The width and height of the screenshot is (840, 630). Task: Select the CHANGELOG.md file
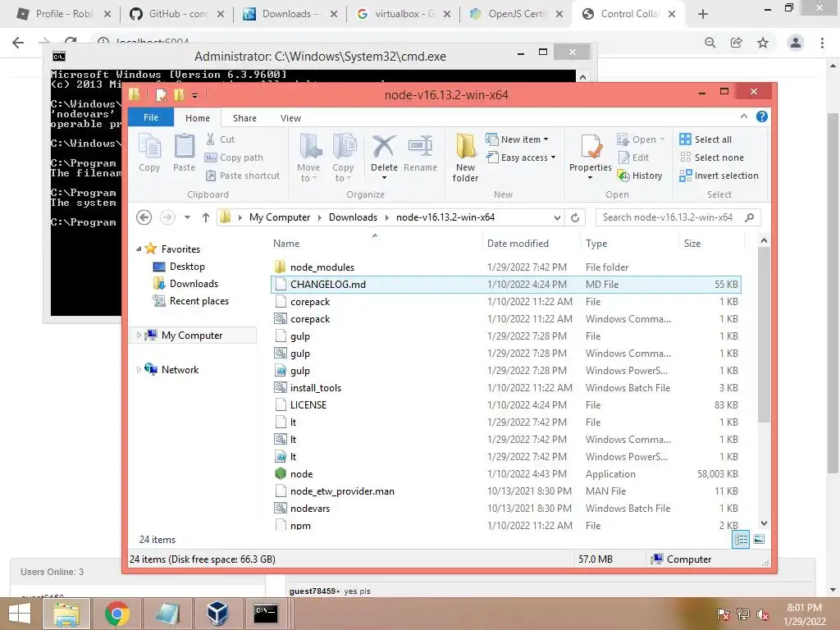[505, 284]
